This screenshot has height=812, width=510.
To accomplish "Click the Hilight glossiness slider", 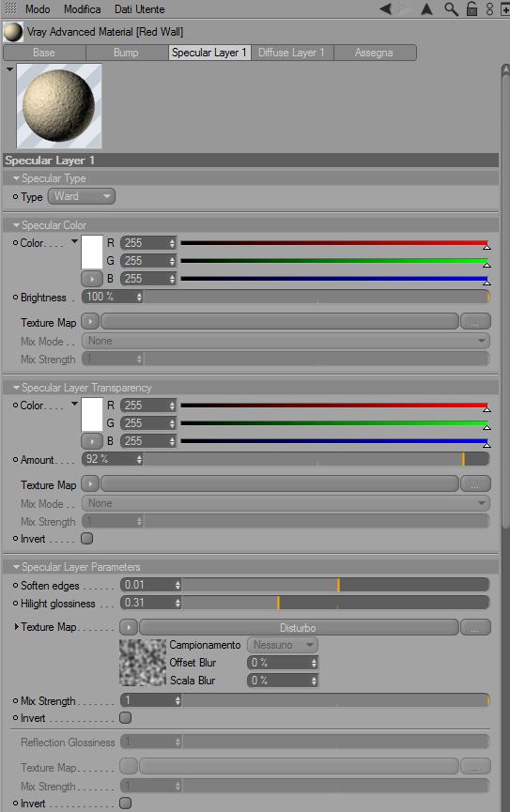I will pyautogui.click(x=335, y=603).
